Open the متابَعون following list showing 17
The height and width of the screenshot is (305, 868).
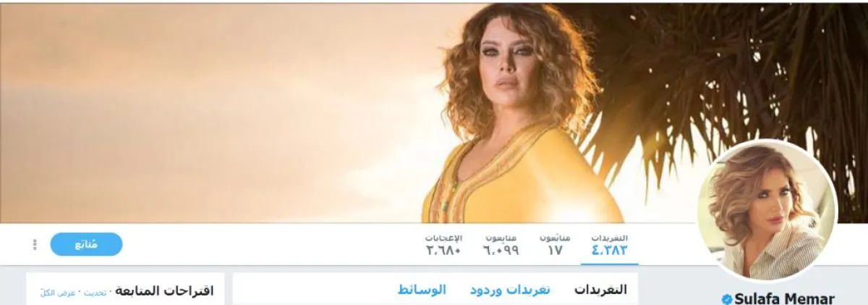coord(555,245)
